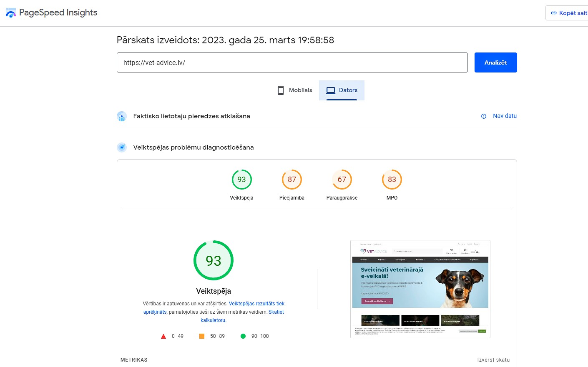
Task: Click the red triangle 0–49 legend icon
Action: click(163, 336)
